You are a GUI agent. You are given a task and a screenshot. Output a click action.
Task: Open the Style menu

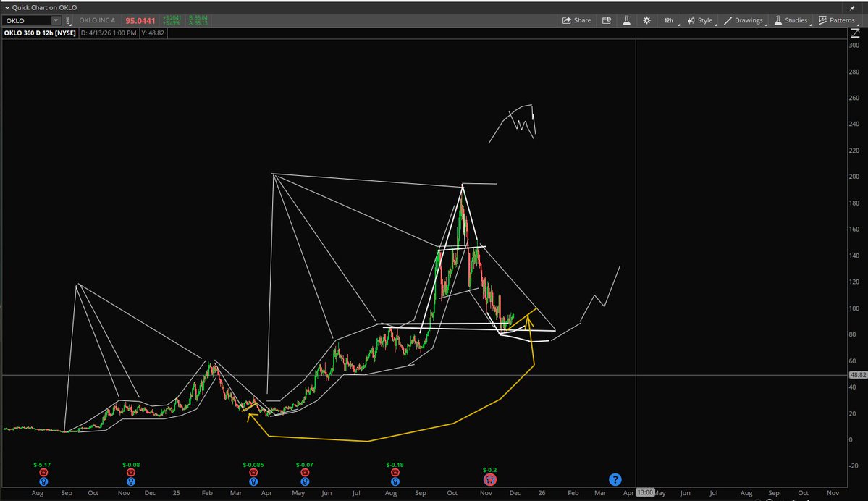pos(700,20)
